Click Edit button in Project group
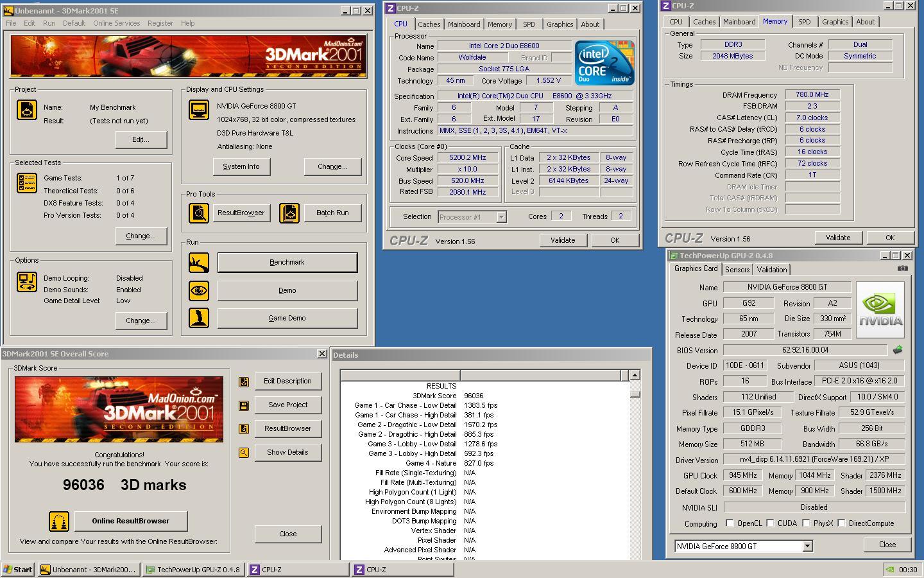The width and height of the screenshot is (924, 578). pos(141,139)
